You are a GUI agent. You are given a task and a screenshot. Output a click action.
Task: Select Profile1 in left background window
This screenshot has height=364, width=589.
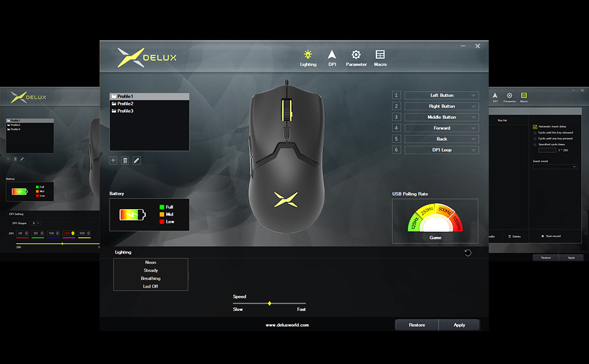click(30, 121)
